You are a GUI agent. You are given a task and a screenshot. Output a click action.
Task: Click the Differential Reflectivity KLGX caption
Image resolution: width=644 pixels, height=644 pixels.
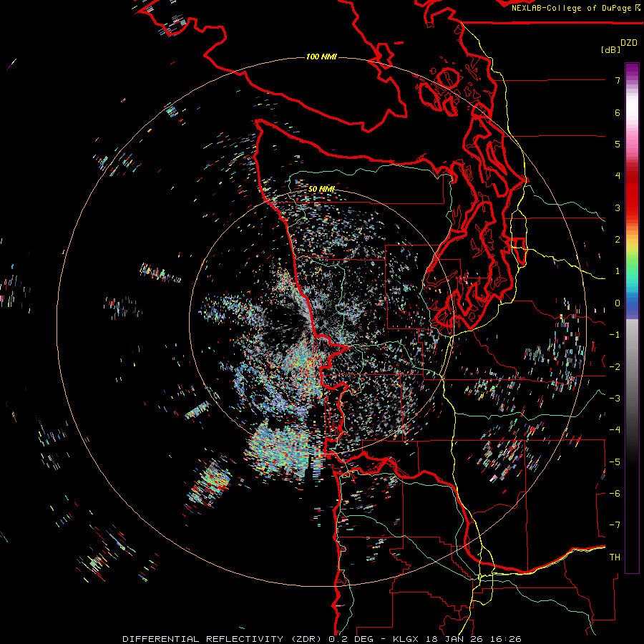pos(322,639)
